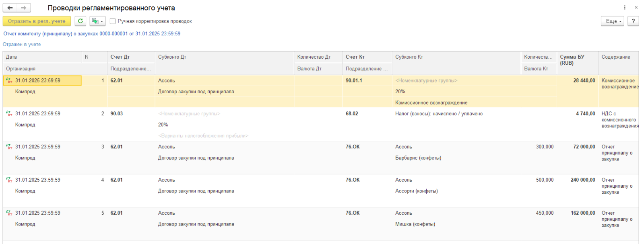This screenshot has height=244, width=644.
Task: Open the help question mark button
Action: click(633, 21)
